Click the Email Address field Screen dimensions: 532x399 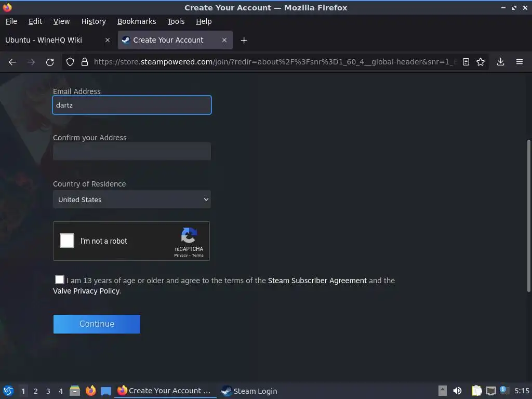coord(132,105)
